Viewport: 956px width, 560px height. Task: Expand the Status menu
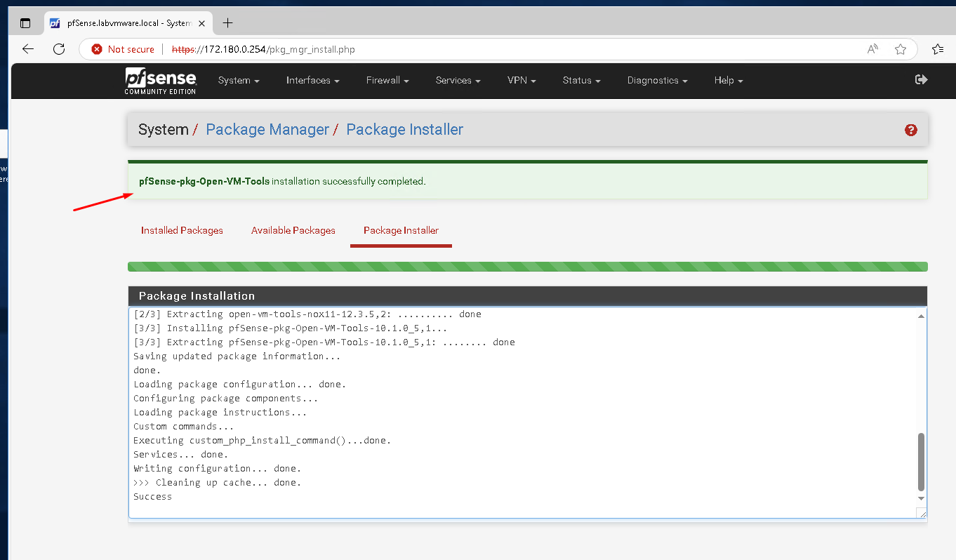581,81
